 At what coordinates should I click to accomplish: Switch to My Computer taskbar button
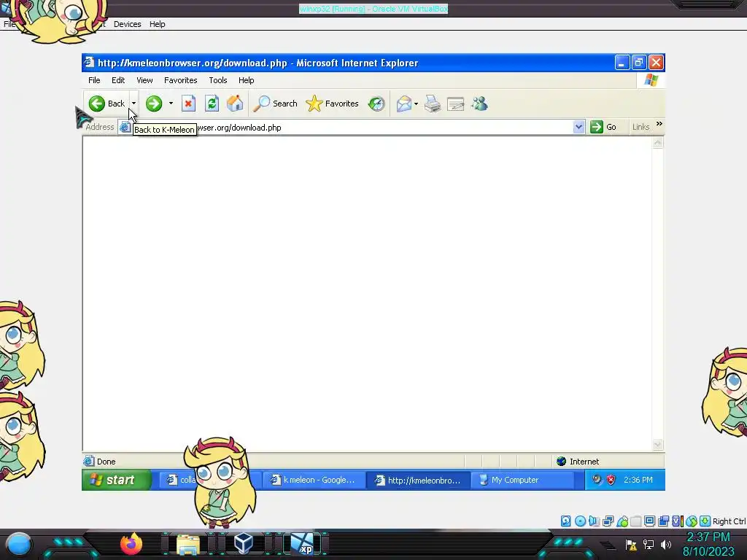click(522, 480)
